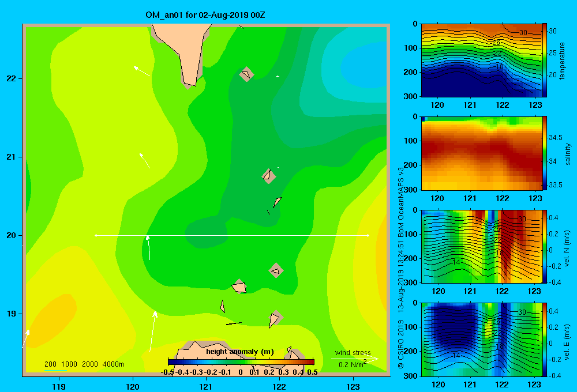Click the '34.5' tick on salinity scale
Image resolution: width=577 pixels, height=392 pixels.
coord(556,138)
